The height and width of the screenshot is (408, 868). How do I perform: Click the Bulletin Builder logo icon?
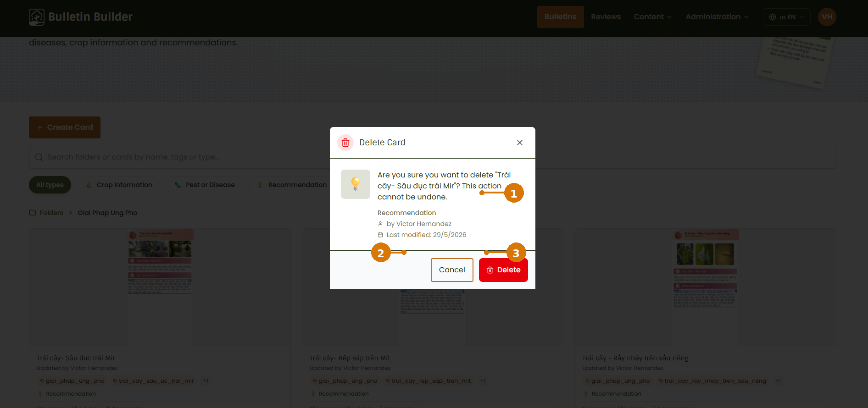click(x=37, y=17)
